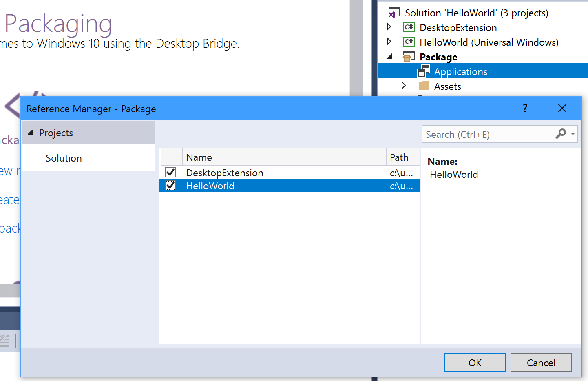Click the Solution 'HelloWorld' icon in Solution Explorer
The height and width of the screenshot is (381, 588).
pos(394,13)
